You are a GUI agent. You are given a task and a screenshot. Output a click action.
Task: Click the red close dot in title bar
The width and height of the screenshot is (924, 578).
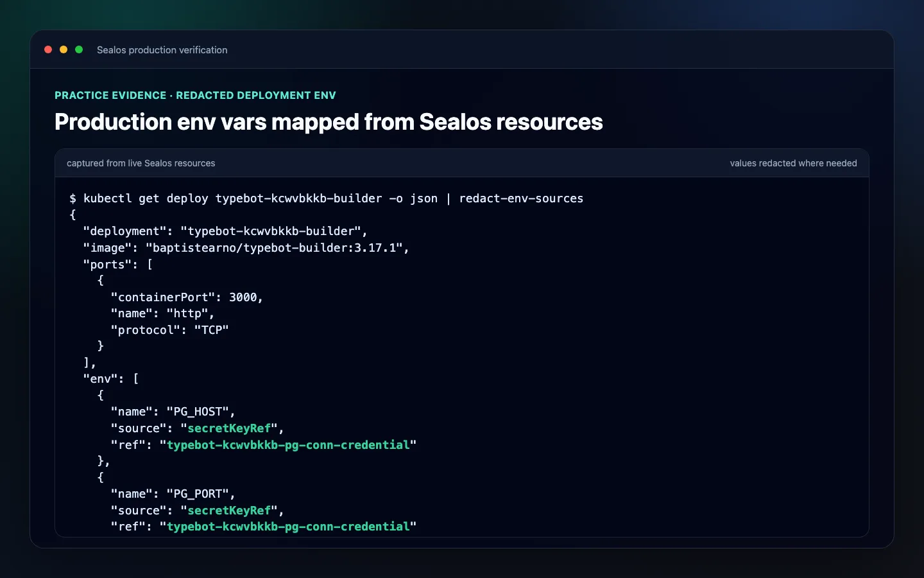(x=48, y=49)
